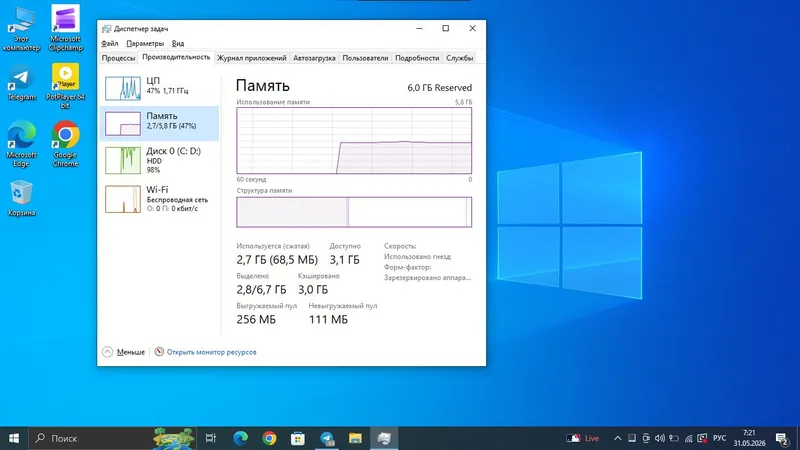Viewport: 800px width, 450px height.
Task: Click the Wi-Fi network tray icon
Action: 688,438
